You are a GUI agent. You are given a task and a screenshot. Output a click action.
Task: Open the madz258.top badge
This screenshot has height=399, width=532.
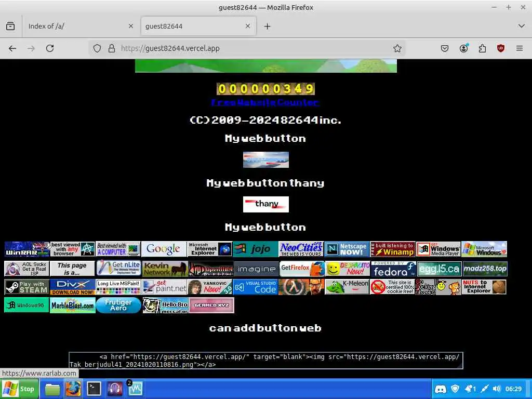point(484,269)
